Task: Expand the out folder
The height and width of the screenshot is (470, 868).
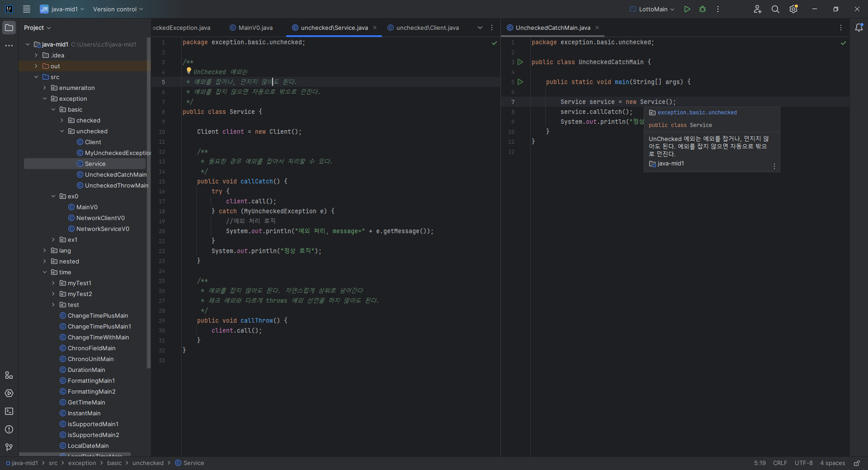Action: 36,66
